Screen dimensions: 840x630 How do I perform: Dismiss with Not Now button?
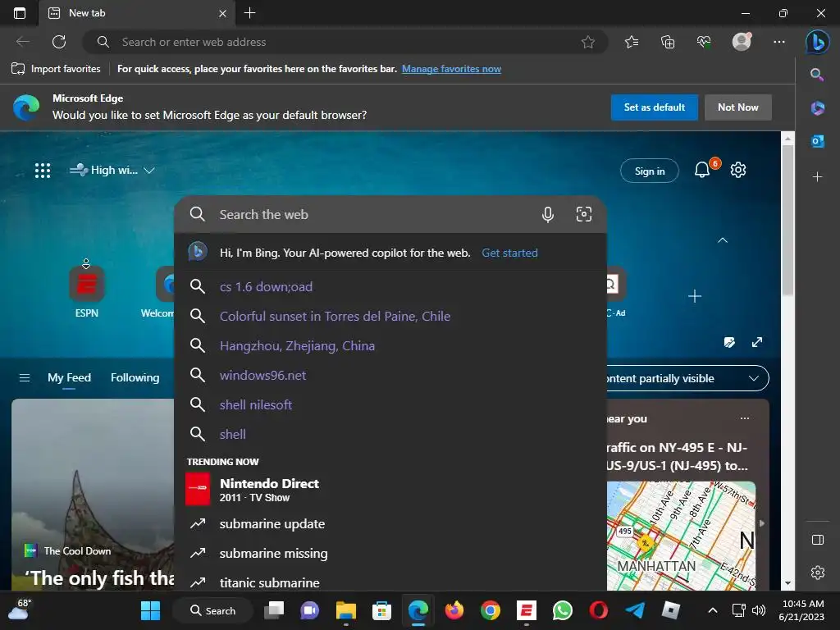[x=737, y=107]
